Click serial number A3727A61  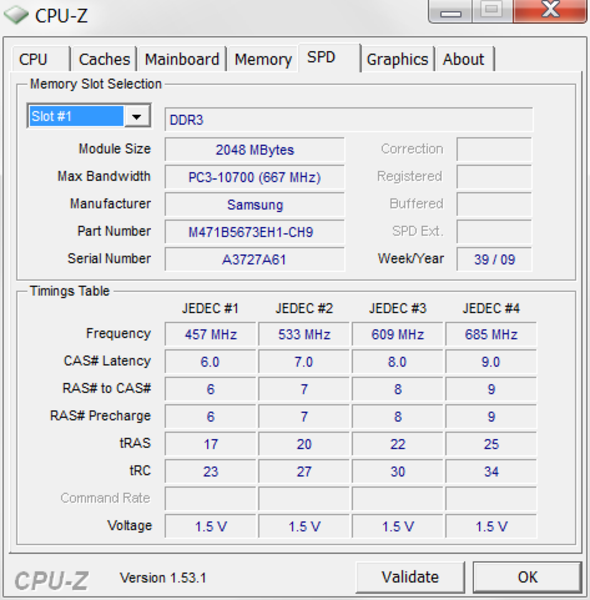[254, 260]
